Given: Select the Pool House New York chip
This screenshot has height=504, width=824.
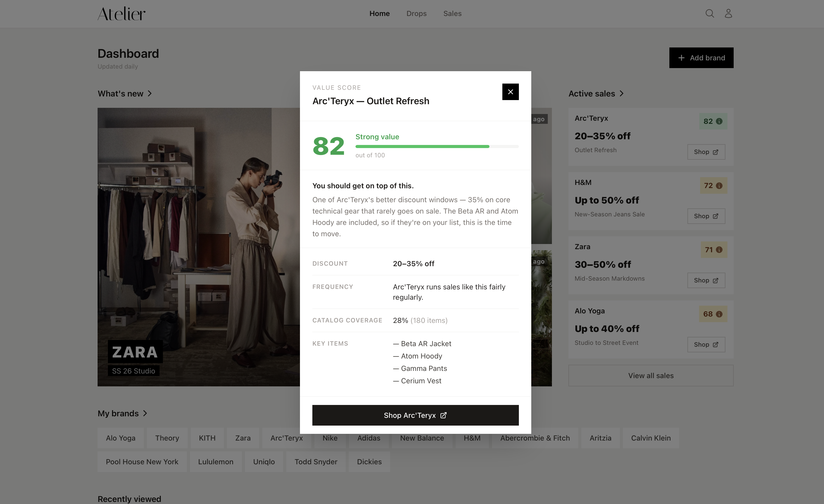Looking at the screenshot, I should tap(142, 461).
